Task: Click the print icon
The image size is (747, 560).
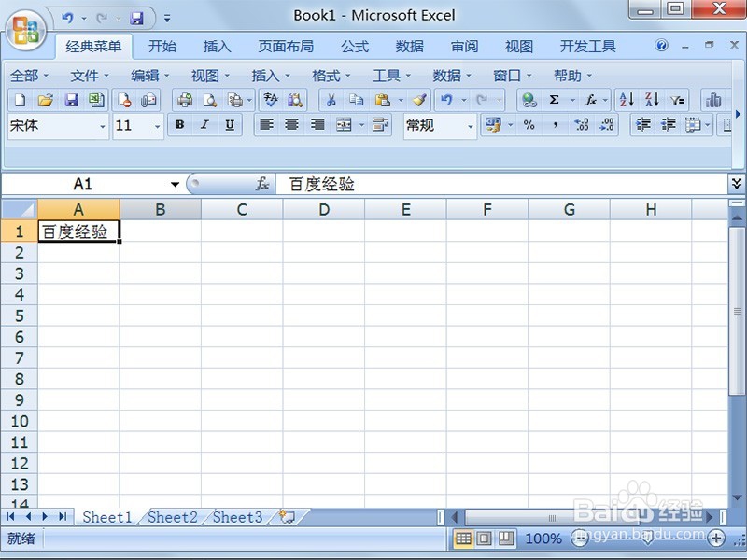Action: [185, 100]
